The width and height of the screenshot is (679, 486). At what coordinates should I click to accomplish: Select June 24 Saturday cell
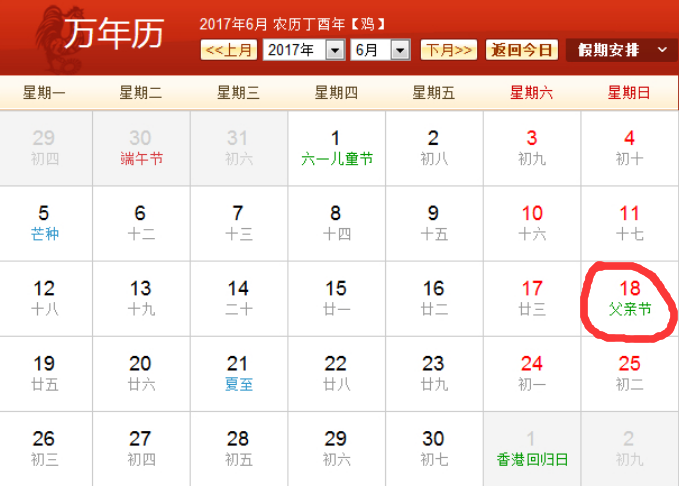pos(532,372)
